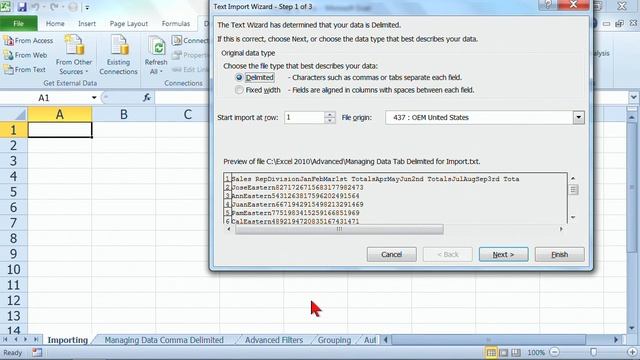This screenshot has height=360, width=640.
Task: Click the preview horizontal scrollbar thumb
Action: coord(339,229)
